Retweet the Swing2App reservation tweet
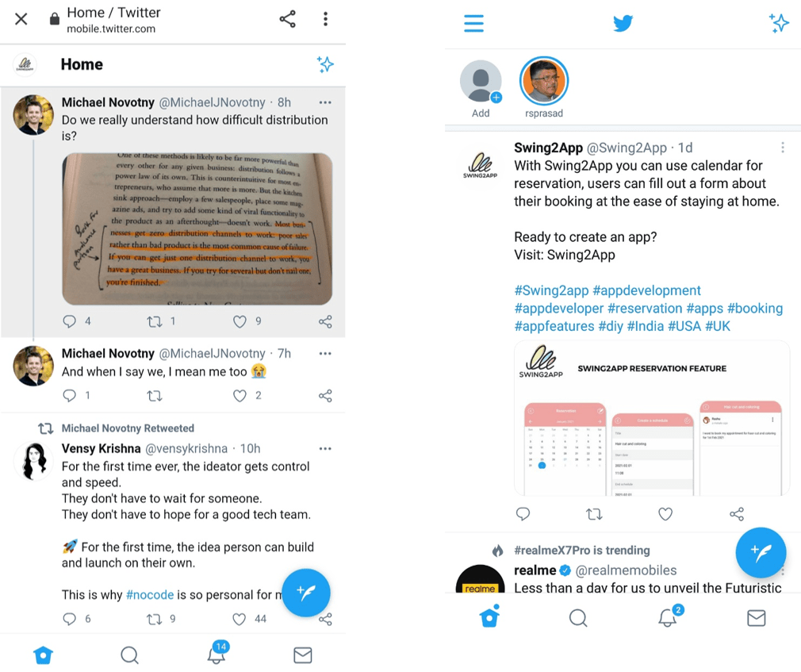Screen dimensions: 801x672 pos(594,514)
